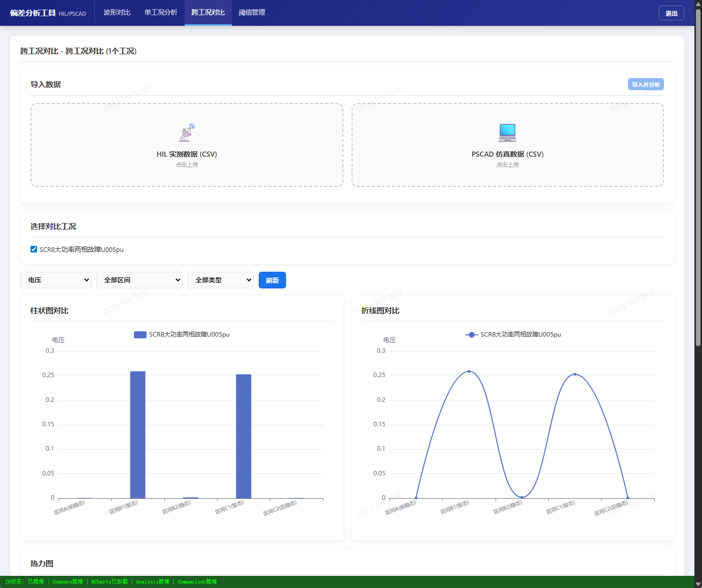Screen dimensions: 702x588
Task: Click the 点击上传 text under PSCAD
Action: pos(507,165)
